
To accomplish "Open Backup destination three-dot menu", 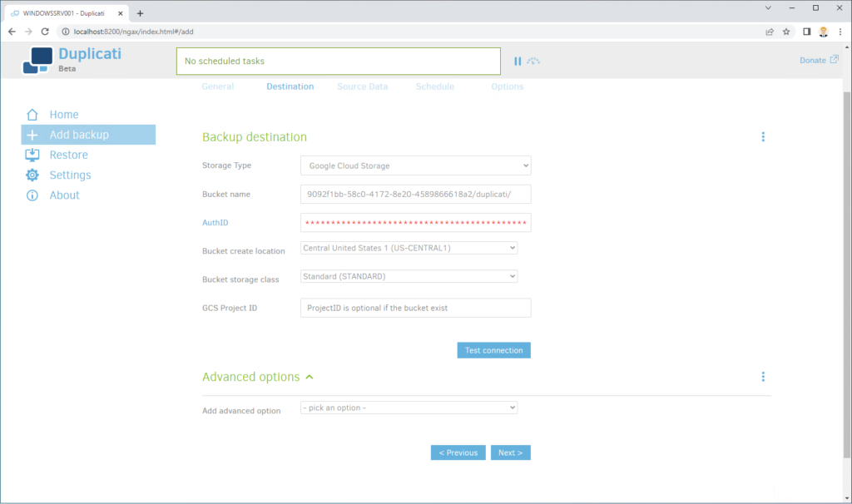I will click(x=763, y=137).
